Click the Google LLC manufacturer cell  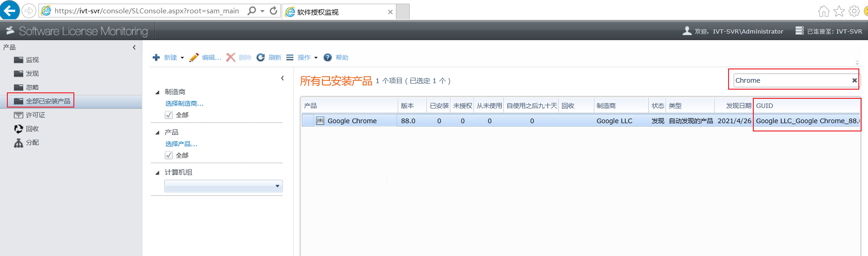point(614,121)
